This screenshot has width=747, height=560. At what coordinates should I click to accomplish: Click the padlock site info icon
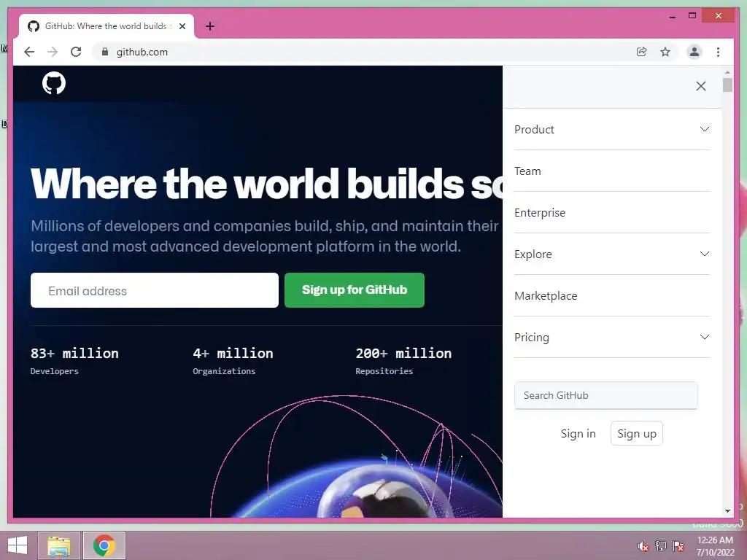click(x=105, y=52)
